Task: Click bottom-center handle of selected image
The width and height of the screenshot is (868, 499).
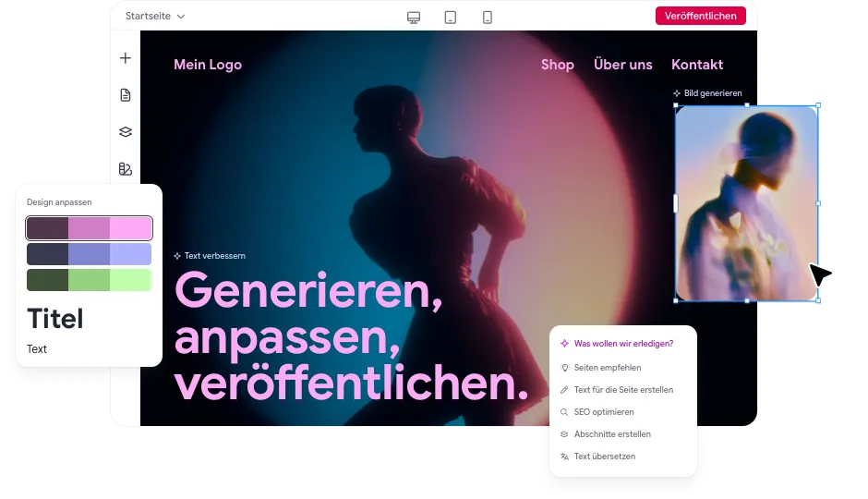Action: pos(747,300)
